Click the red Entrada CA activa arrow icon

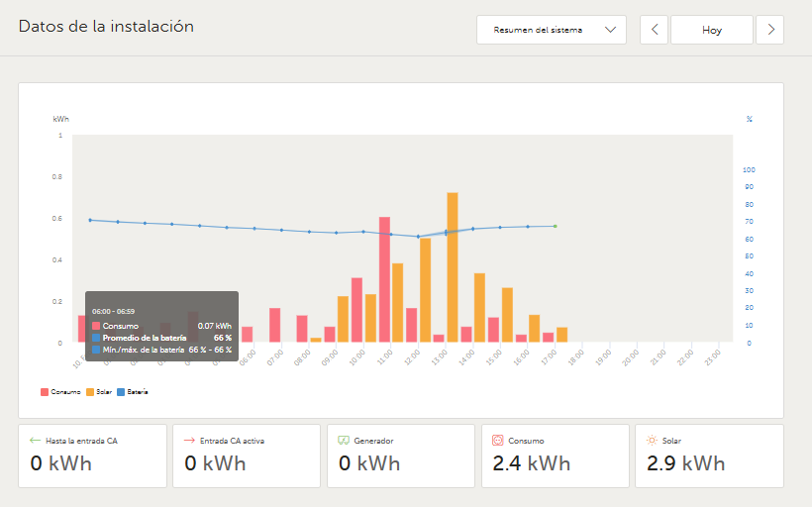click(x=189, y=441)
